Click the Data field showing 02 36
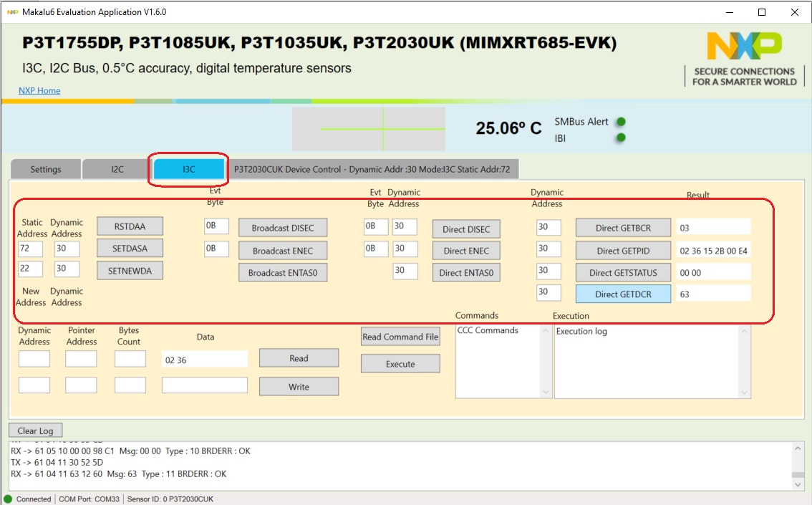812x505 pixels. click(x=204, y=360)
